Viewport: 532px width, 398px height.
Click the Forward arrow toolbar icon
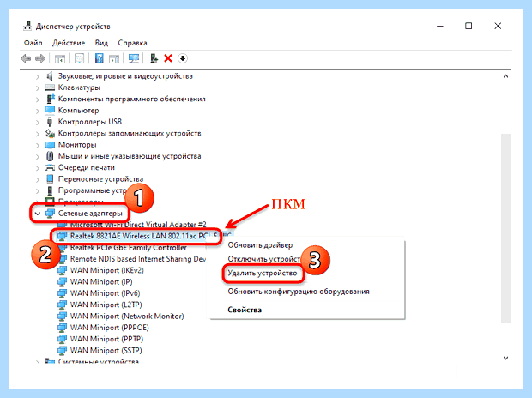click(x=40, y=58)
